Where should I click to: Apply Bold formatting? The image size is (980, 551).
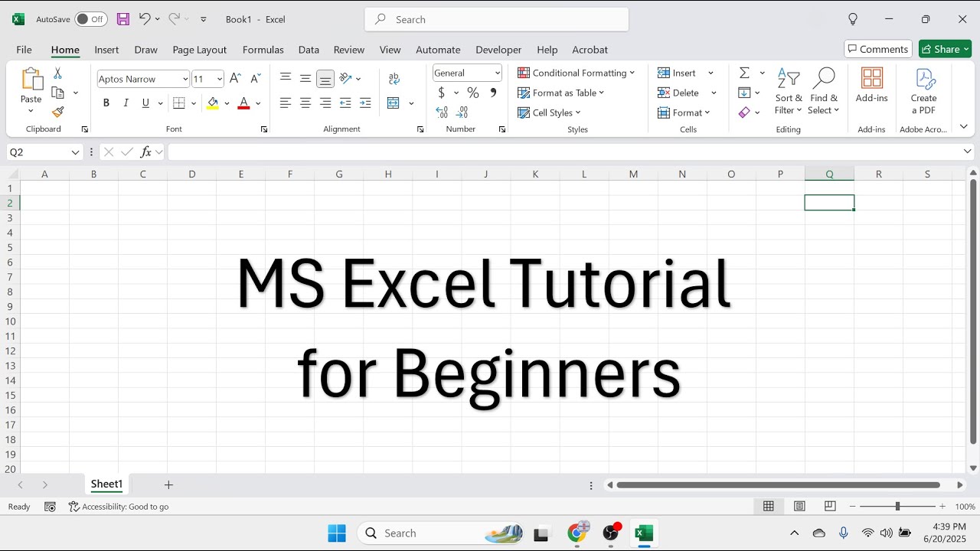click(x=106, y=103)
